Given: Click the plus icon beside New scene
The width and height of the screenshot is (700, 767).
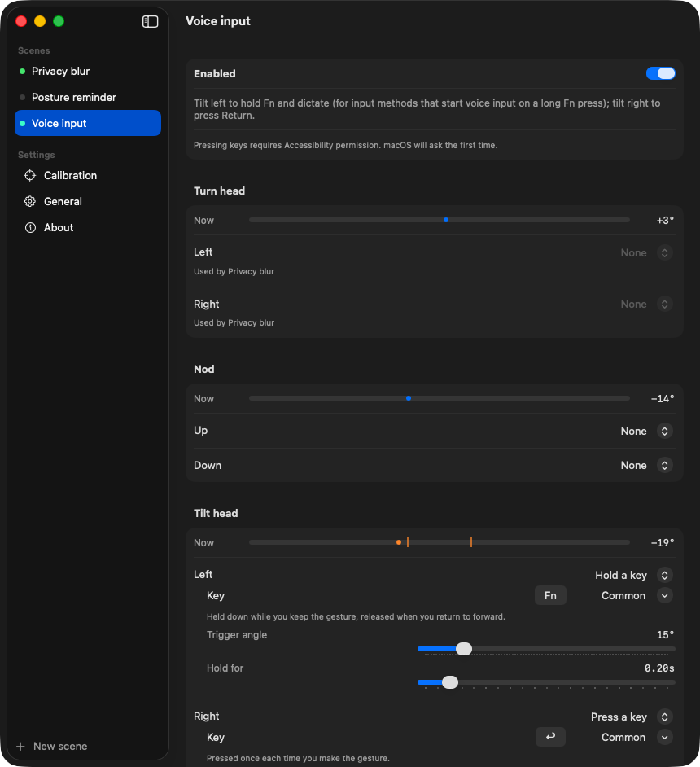Looking at the screenshot, I should click(x=20, y=746).
